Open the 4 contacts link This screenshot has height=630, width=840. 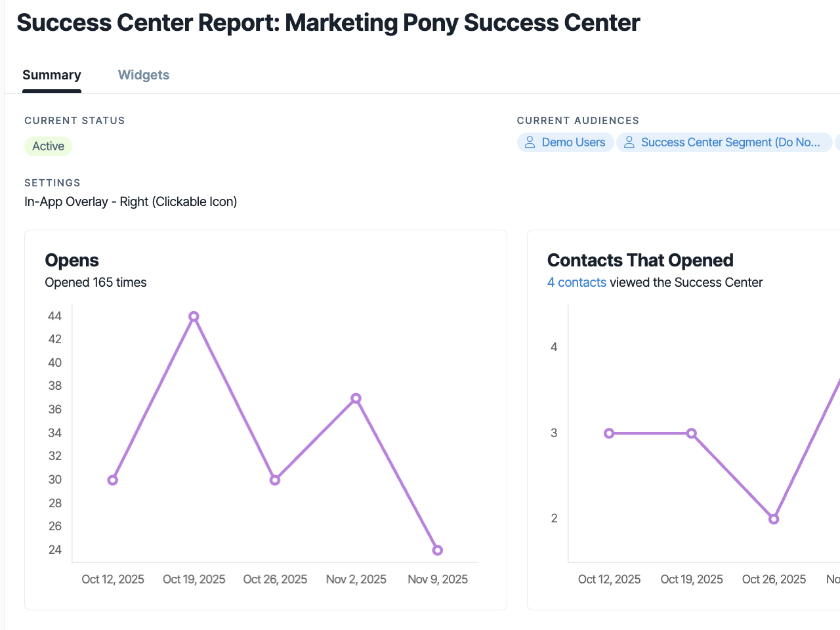point(577,282)
